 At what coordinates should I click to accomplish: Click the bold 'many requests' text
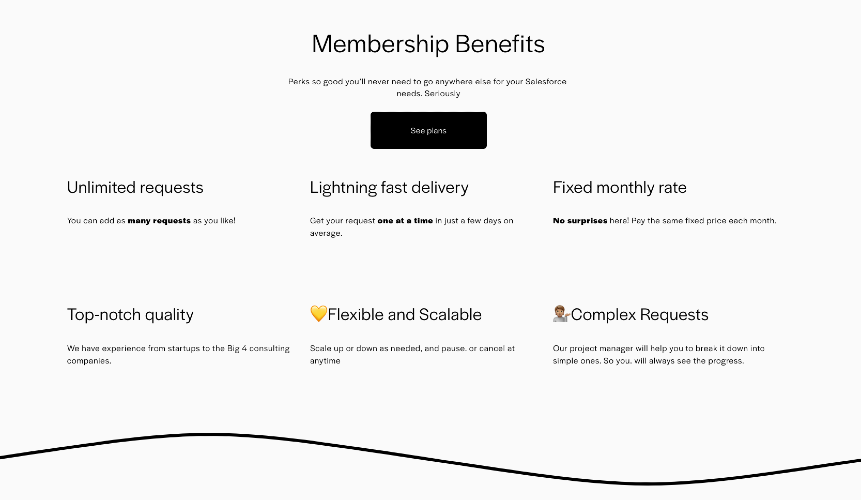[x=159, y=221]
